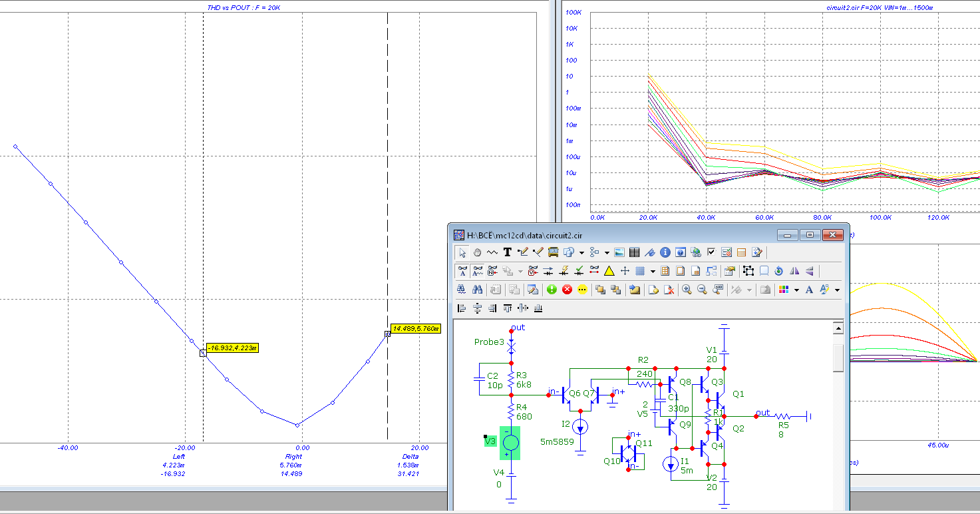Click the green exclamation circle button
The width and height of the screenshot is (980, 514).
(x=552, y=290)
